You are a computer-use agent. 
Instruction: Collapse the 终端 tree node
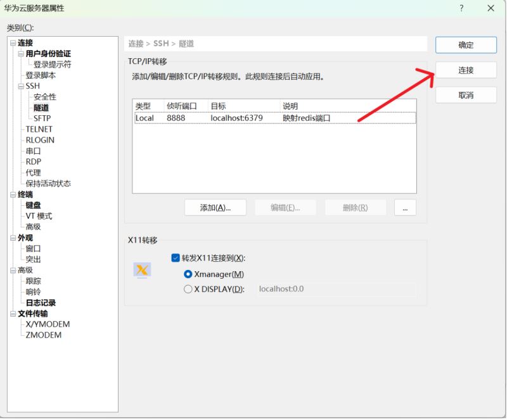coord(13,194)
